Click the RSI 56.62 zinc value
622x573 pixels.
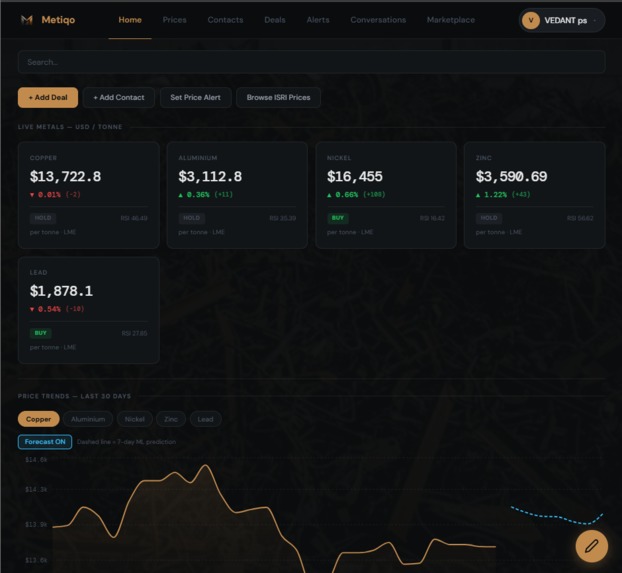point(580,218)
